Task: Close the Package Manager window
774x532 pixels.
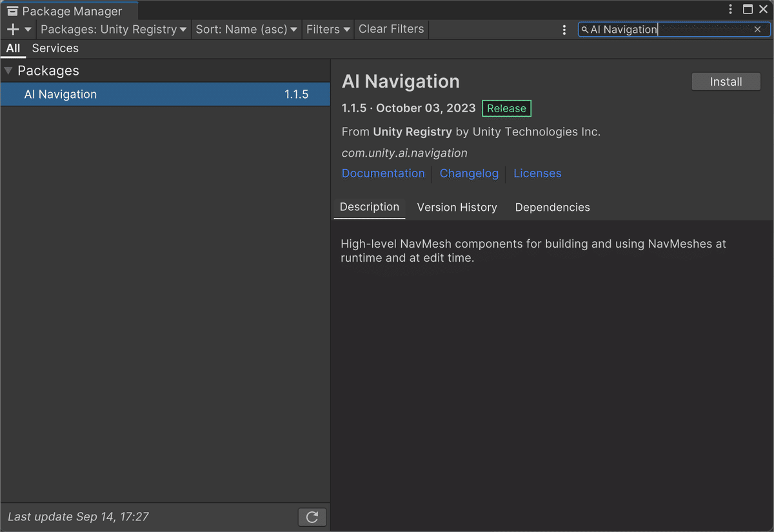Action: click(x=763, y=10)
